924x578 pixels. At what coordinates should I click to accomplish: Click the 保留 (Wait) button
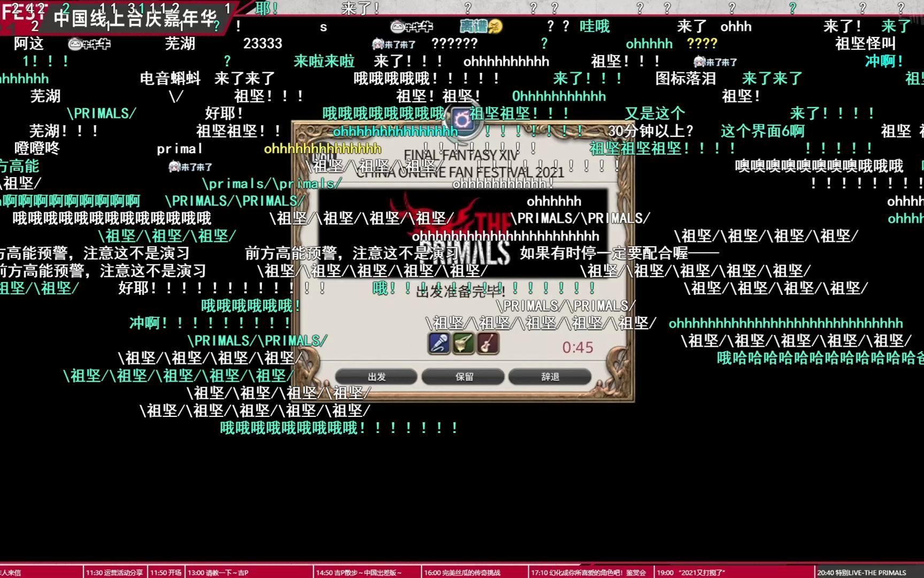(x=464, y=377)
